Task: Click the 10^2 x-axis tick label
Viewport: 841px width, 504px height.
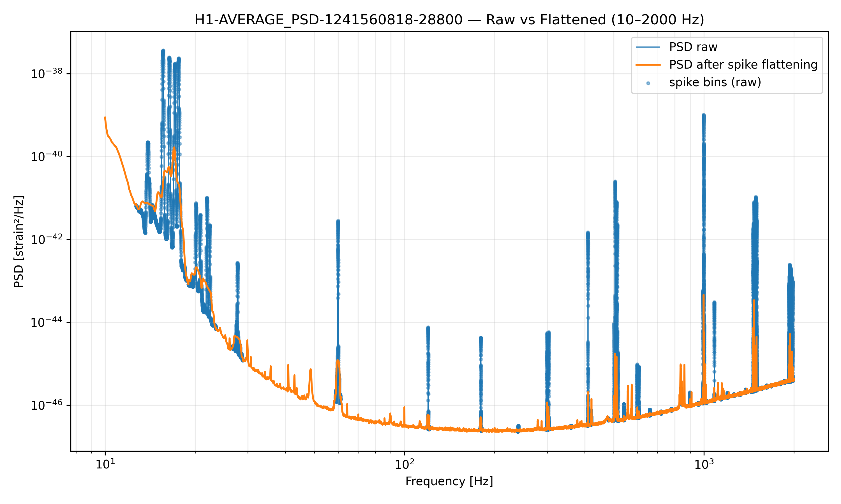Action: [x=404, y=464]
